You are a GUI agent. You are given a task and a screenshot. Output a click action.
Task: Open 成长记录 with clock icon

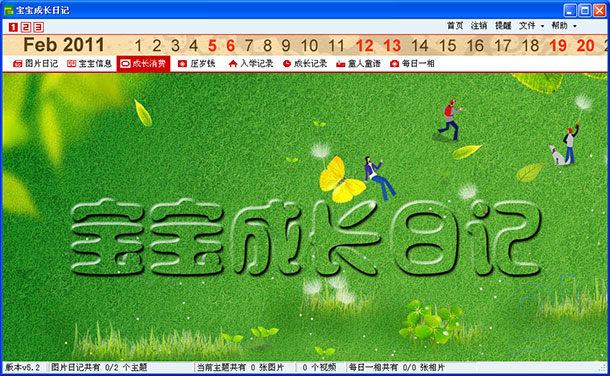pos(305,63)
